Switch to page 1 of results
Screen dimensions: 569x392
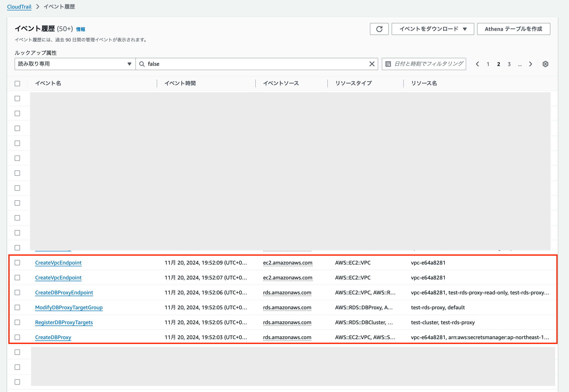488,64
